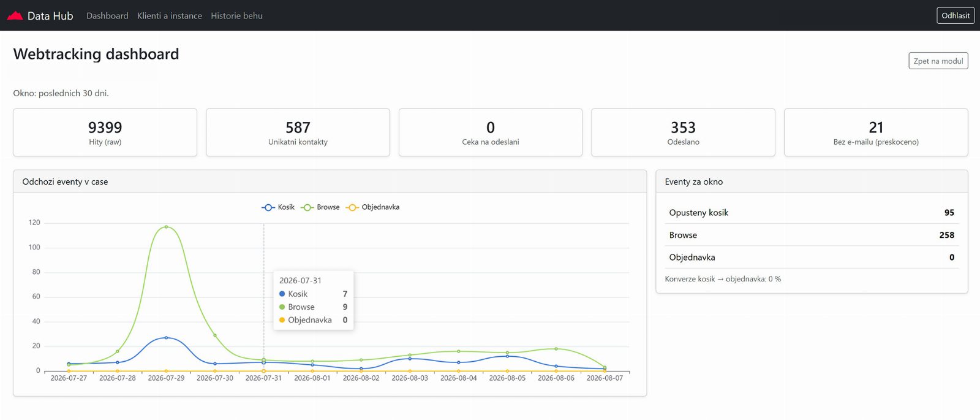The height and width of the screenshot is (420, 980).
Task: Click the x-axis label 2026-08-07
Action: (x=605, y=378)
